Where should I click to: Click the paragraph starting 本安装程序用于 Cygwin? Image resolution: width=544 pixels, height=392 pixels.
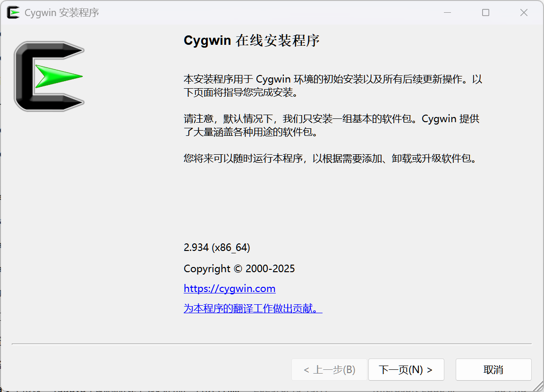pyautogui.click(x=333, y=85)
